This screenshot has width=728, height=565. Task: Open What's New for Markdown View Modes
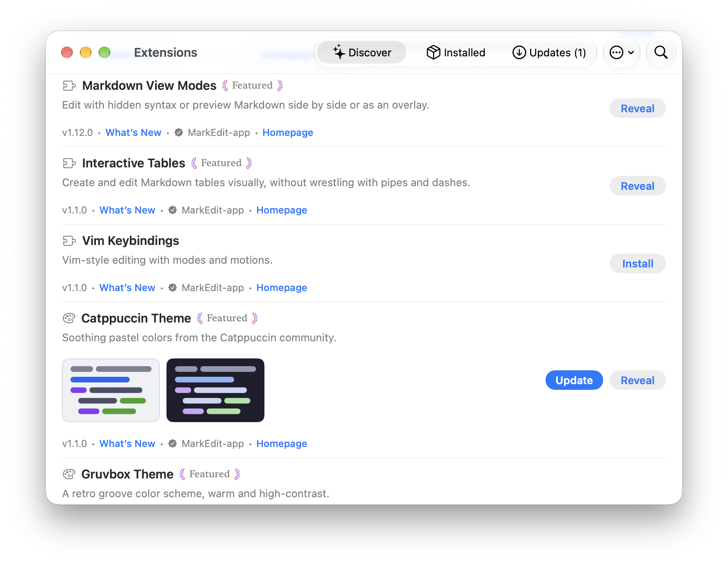click(133, 132)
